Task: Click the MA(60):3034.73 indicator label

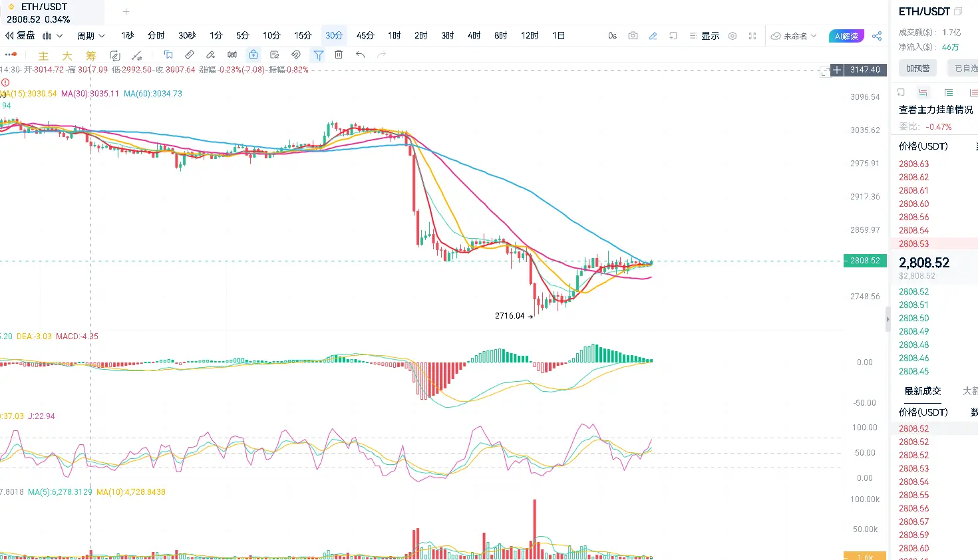Action: coord(153,94)
